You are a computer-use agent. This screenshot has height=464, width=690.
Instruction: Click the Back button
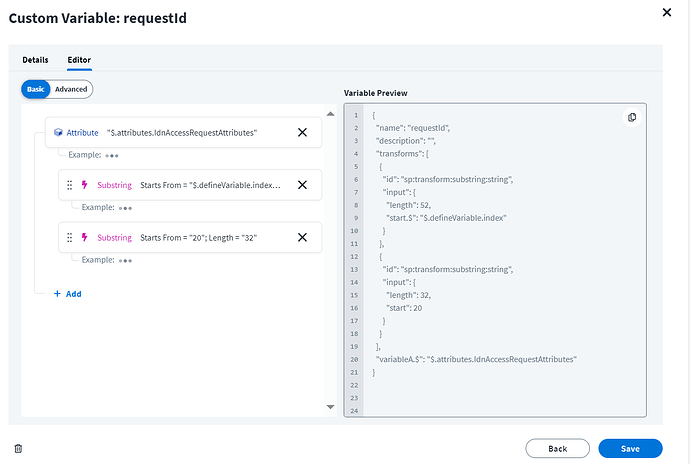[557, 448]
